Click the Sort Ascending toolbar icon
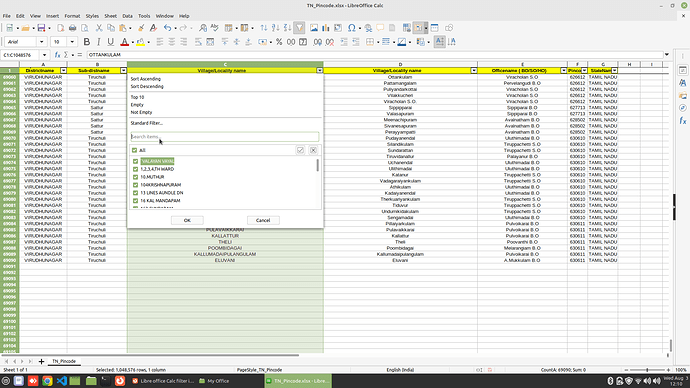Viewport: 690px width, 388px height. 275,28
